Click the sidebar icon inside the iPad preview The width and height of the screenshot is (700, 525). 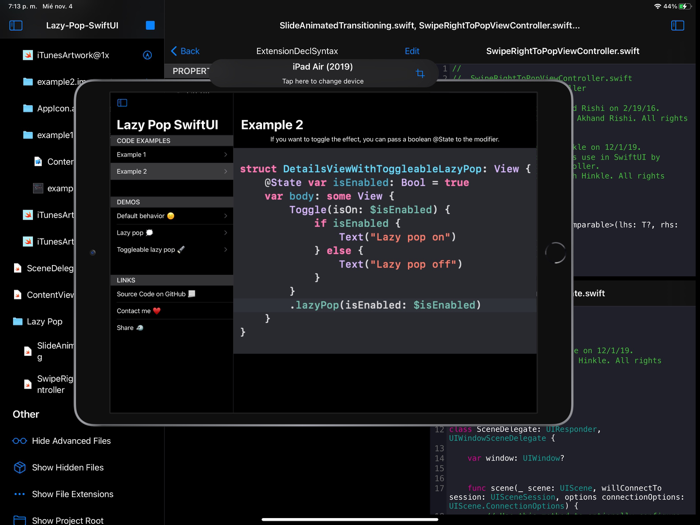point(122,103)
